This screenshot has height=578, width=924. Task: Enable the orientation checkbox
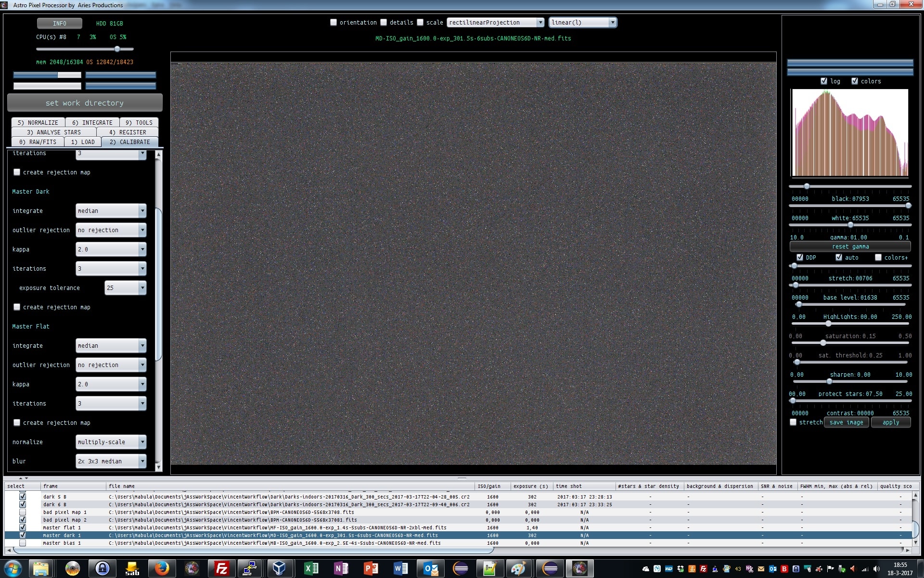[334, 22]
